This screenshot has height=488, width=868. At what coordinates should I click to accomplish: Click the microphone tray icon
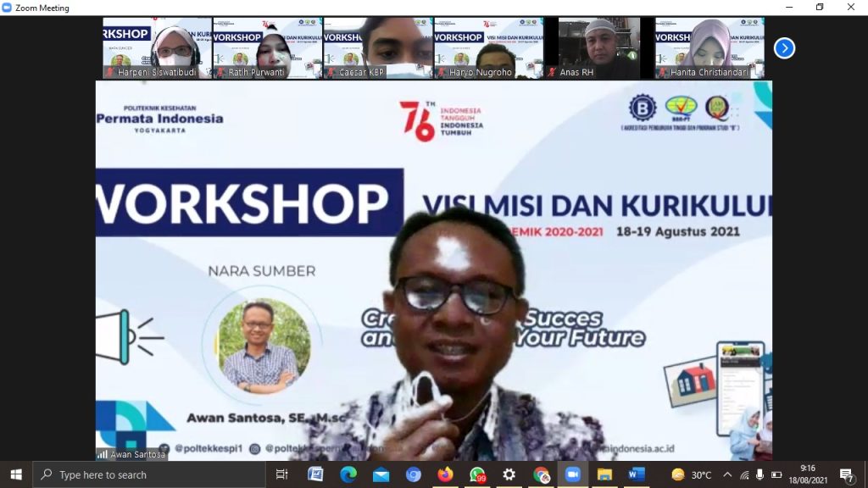click(x=760, y=474)
